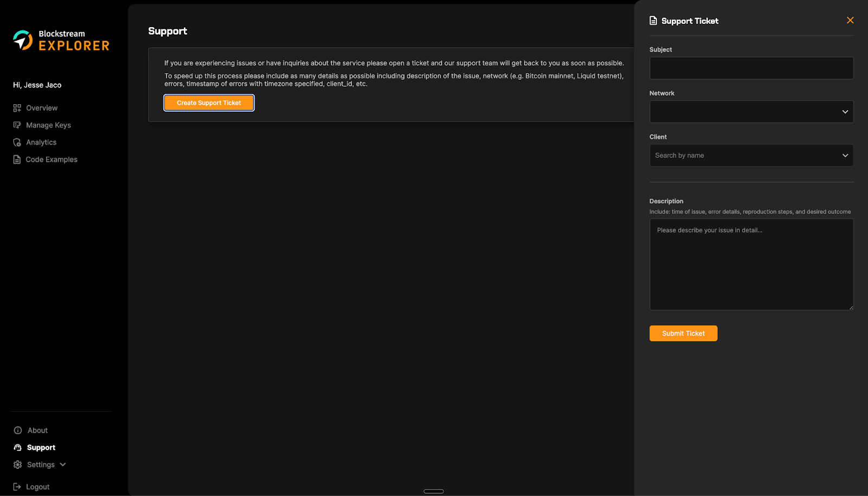Image resolution: width=868 pixels, height=496 pixels.
Task: Open the Analytics menu item
Action: tap(41, 143)
